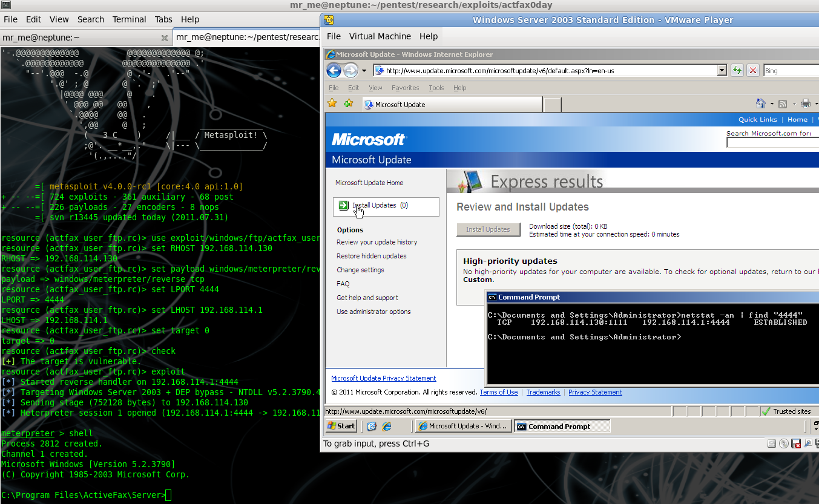Image resolution: width=819 pixels, height=504 pixels.
Task: Click the Show Desktop quick launch icon
Action: coord(372,426)
